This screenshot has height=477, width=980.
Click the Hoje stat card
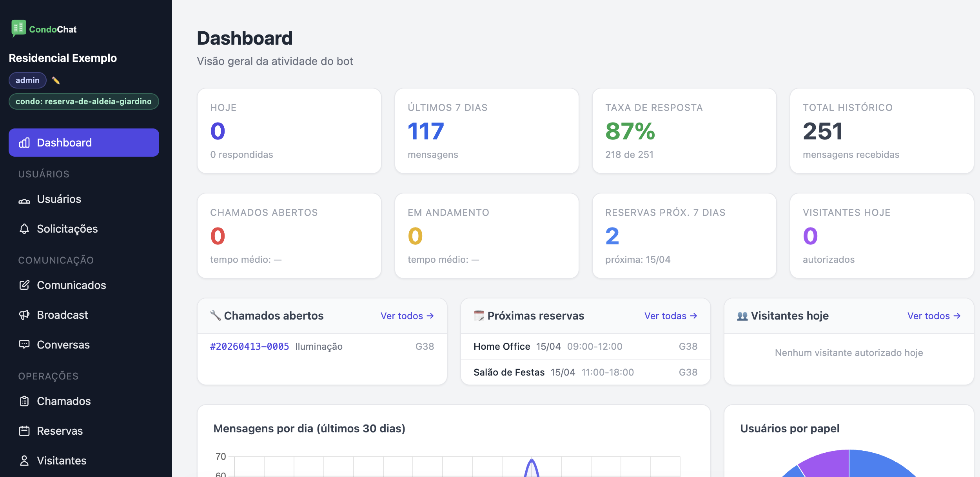(x=289, y=131)
